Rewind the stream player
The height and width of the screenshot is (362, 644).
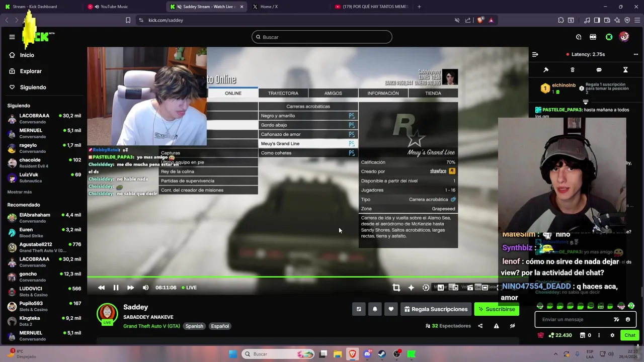tap(101, 288)
